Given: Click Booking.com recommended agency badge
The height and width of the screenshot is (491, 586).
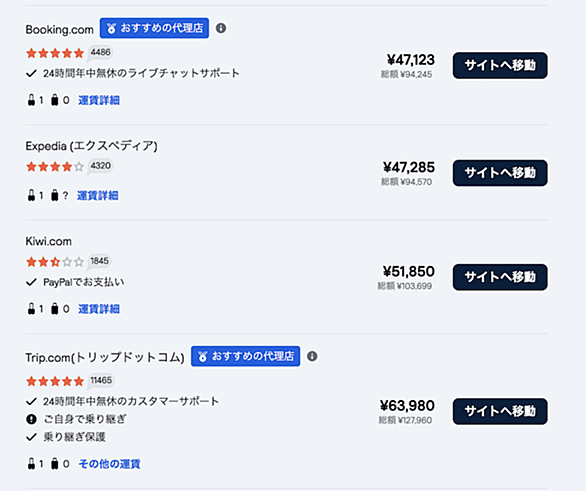Looking at the screenshot, I should click(x=154, y=28).
